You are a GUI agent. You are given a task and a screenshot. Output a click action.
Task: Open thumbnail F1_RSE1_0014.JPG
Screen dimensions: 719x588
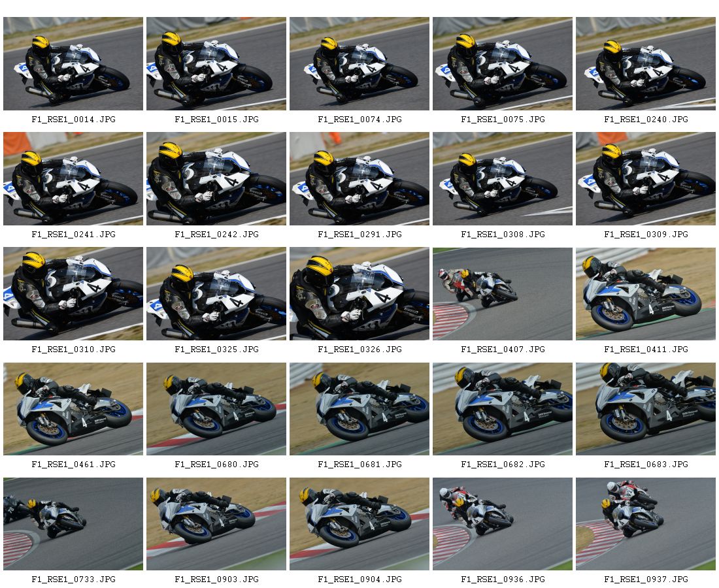coord(73,64)
